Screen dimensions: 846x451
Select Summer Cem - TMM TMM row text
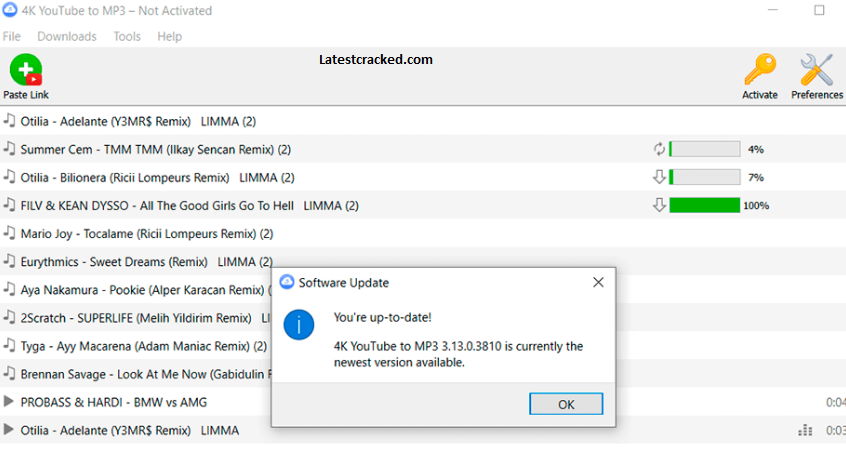(155, 149)
